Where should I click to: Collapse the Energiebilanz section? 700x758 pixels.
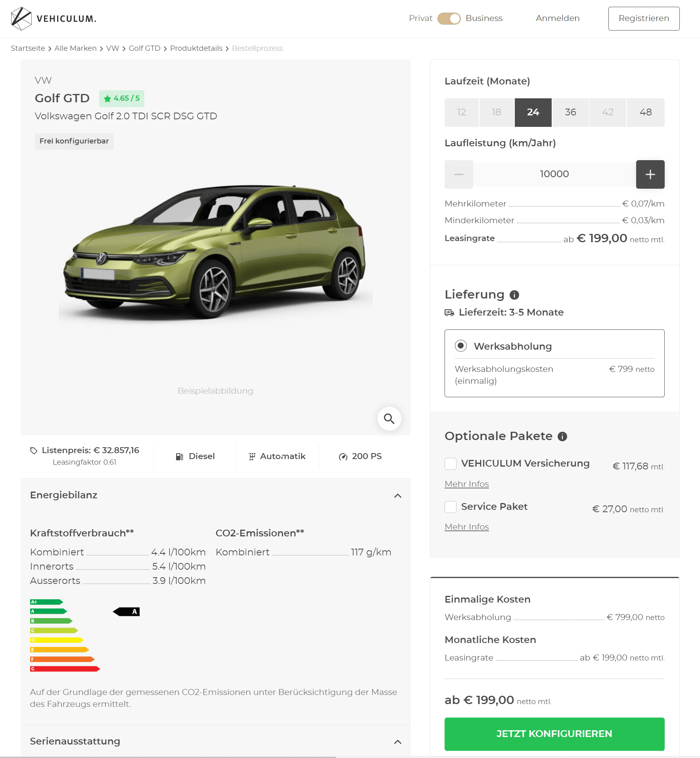pos(398,496)
